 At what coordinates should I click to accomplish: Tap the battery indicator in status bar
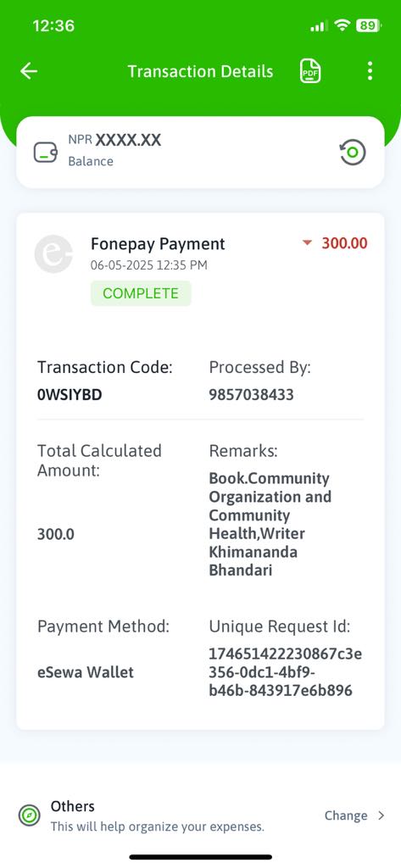tap(368, 25)
